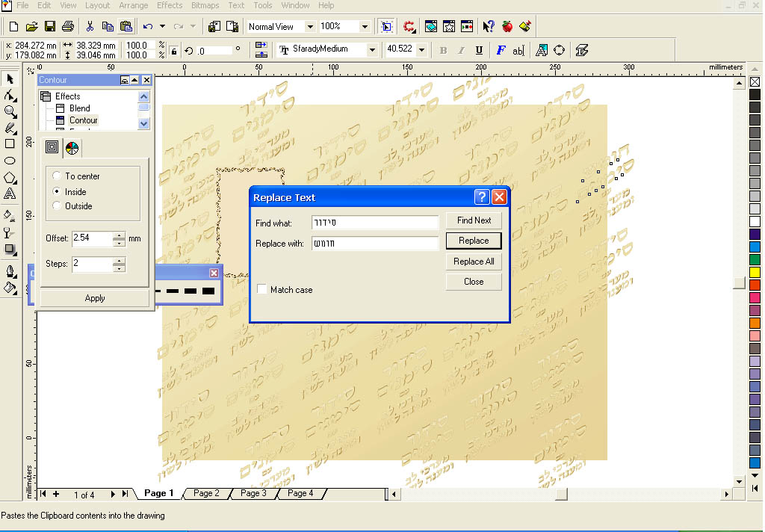Image resolution: width=765 pixels, height=532 pixels.
Task: Open the SfaradyMedium font dropdown
Action: (372, 50)
